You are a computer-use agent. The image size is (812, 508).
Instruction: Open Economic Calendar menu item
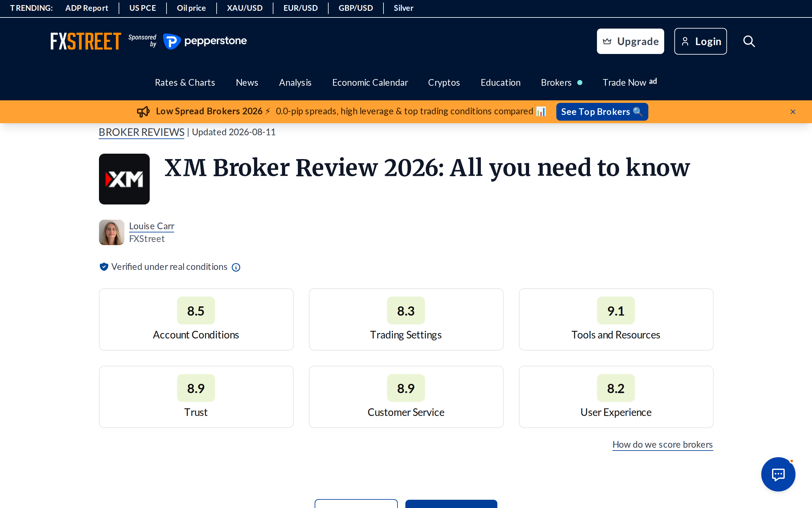point(370,82)
